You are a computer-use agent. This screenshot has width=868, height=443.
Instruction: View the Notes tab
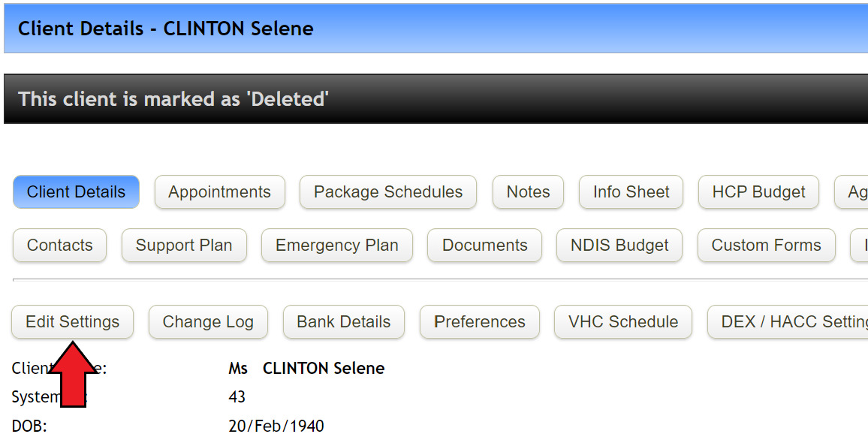click(x=528, y=192)
